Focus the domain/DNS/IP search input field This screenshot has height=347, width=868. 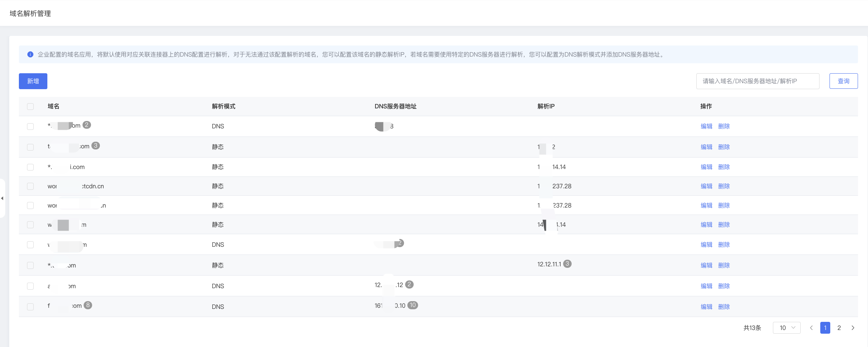point(757,81)
